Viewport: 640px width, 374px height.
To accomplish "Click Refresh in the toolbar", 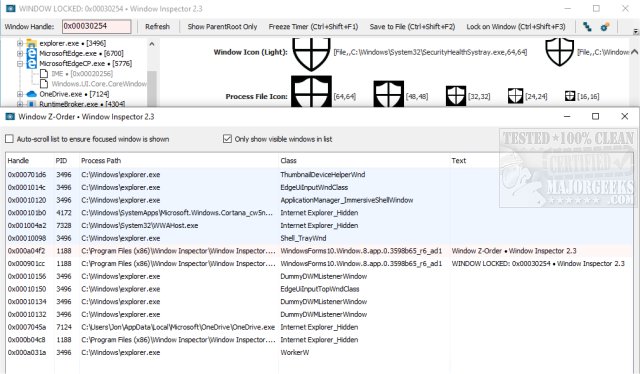I will click(157, 27).
